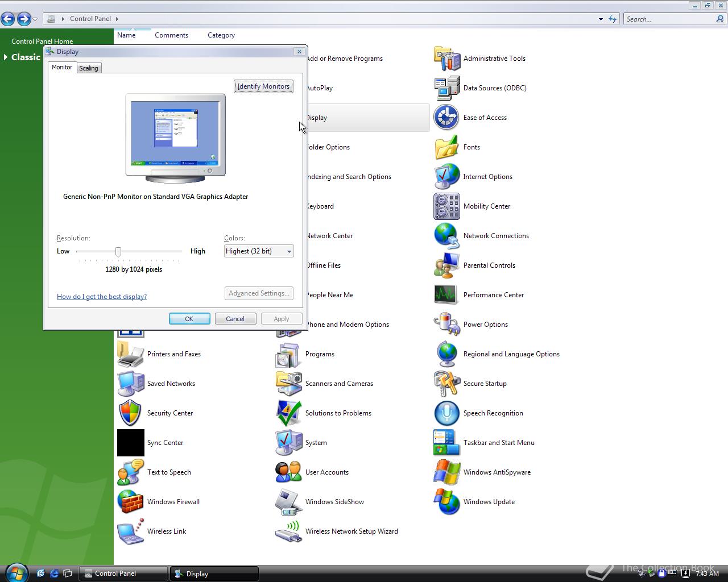Select the Monitor tab
The image size is (728, 582).
(62, 67)
